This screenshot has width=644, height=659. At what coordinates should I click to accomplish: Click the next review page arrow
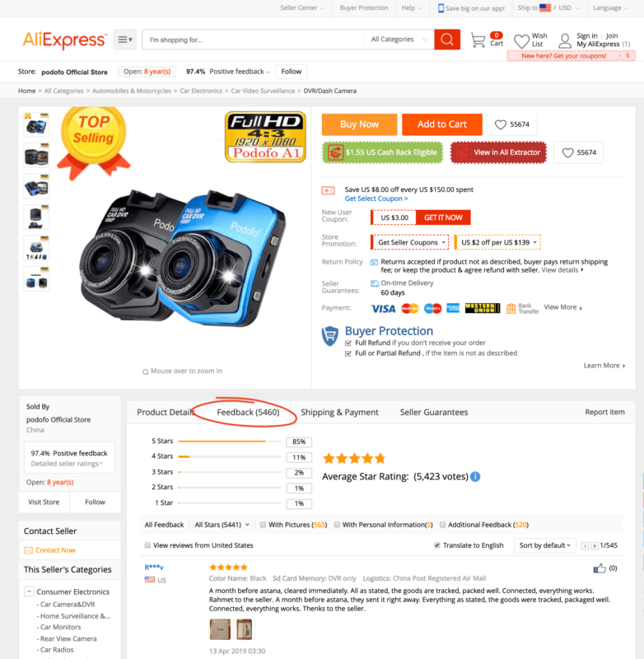(594, 545)
